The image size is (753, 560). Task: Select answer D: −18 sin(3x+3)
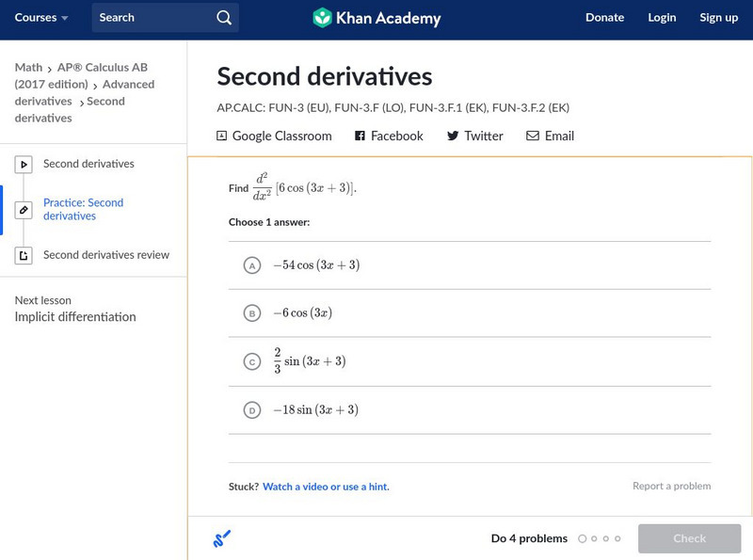click(470, 410)
